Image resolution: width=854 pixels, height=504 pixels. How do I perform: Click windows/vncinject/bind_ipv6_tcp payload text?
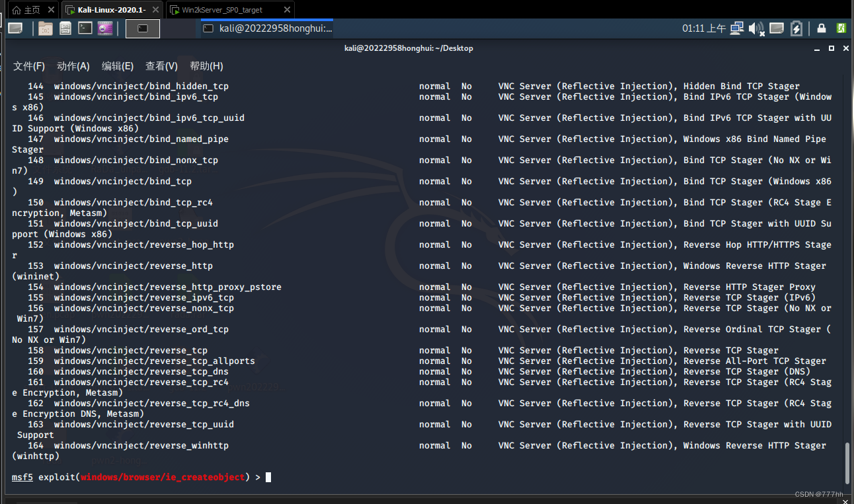136,97
